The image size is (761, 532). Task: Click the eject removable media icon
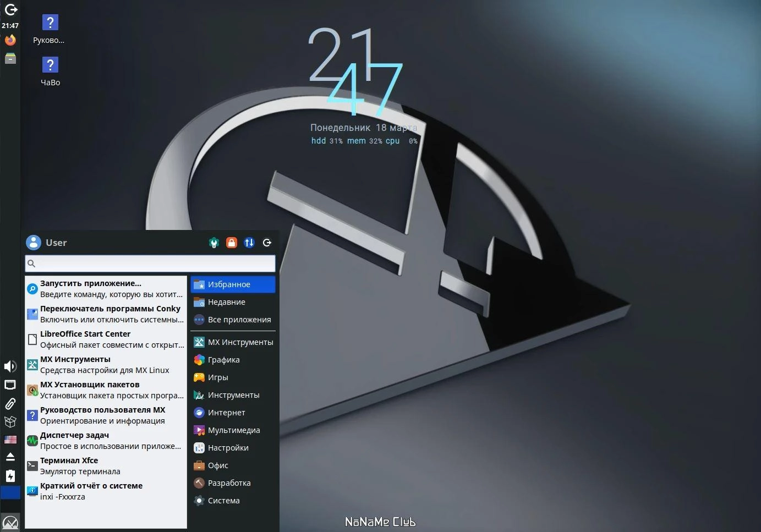tap(10, 457)
